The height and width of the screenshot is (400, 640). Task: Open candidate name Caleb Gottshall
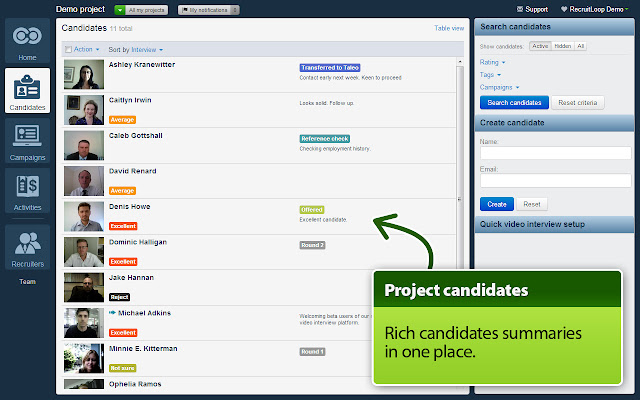[136, 136]
